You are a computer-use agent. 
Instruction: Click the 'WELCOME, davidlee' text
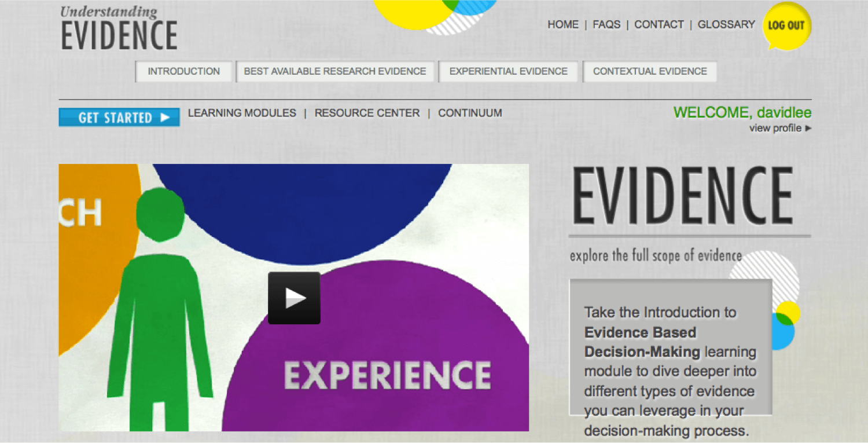tap(742, 112)
